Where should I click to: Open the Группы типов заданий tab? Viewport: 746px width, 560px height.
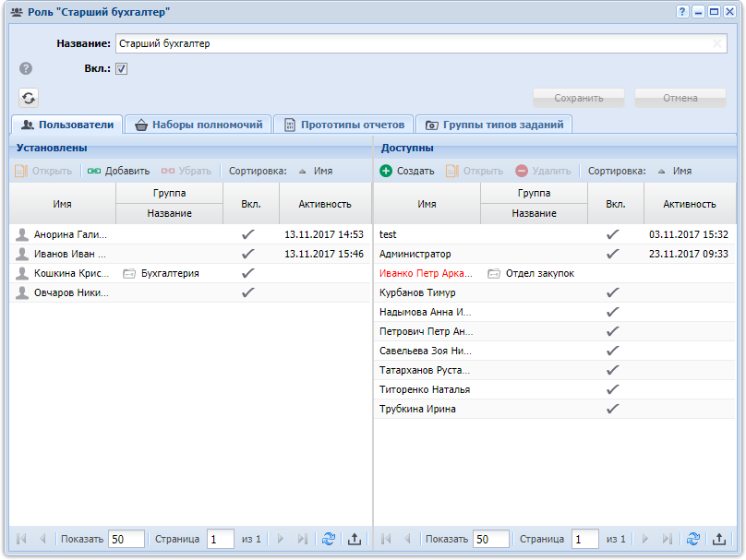point(494,125)
